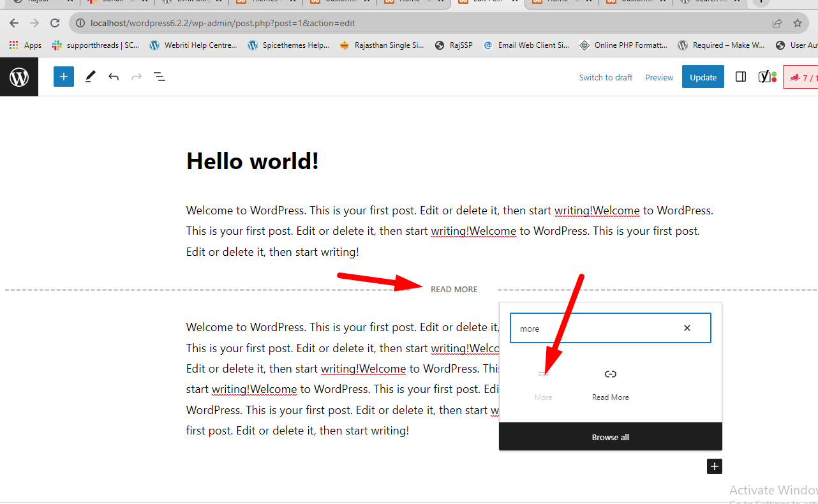The image size is (818, 504).
Task: Click the WordPress logo to view posts
Action: [x=19, y=77]
